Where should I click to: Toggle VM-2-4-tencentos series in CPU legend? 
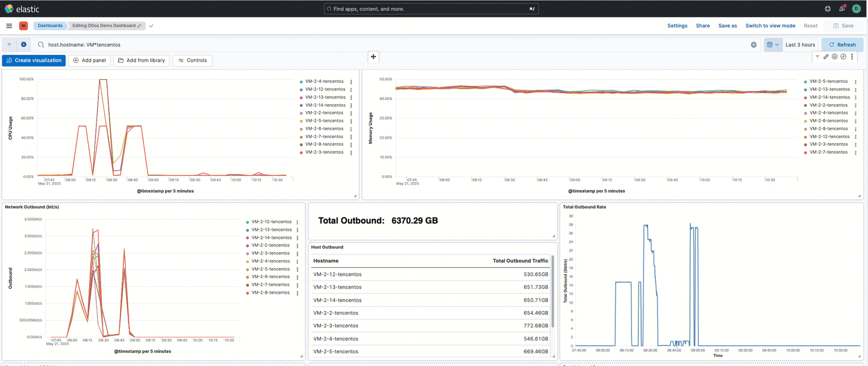click(323, 82)
